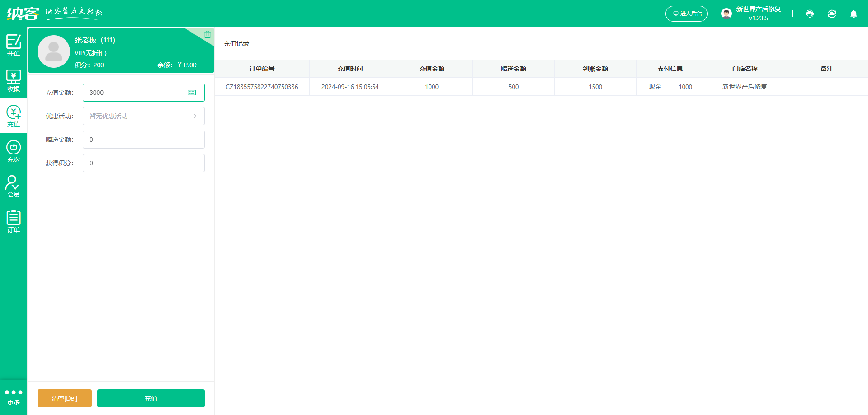Click the customer service headset icon
The height and width of the screenshot is (415, 868).
(x=810, y=14)
